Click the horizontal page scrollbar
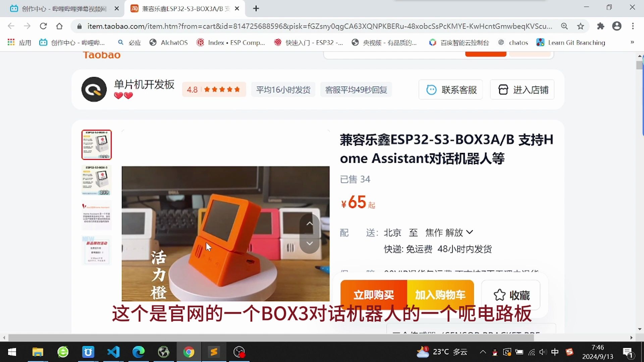The image size is (644, 362). 271,338
